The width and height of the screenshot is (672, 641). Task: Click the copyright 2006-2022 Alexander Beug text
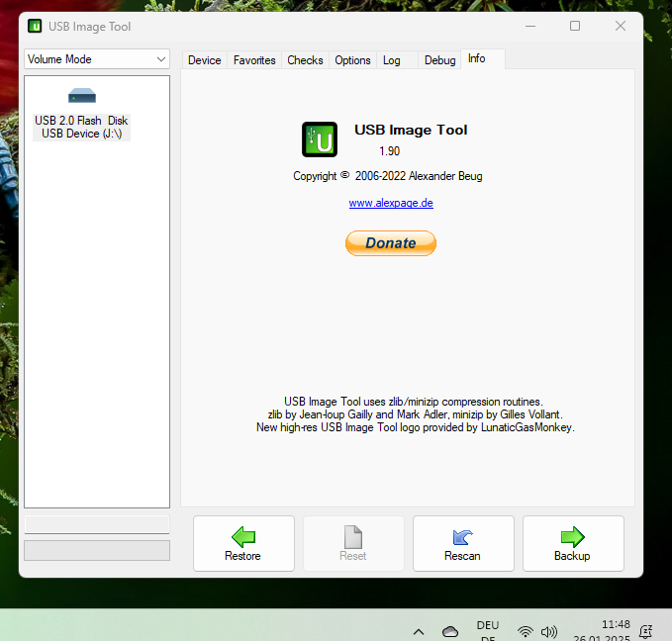(x=387, y=176)
